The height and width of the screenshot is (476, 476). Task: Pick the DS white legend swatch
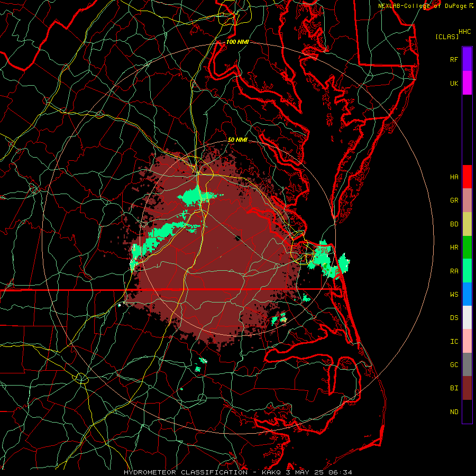tap(467, 317)
